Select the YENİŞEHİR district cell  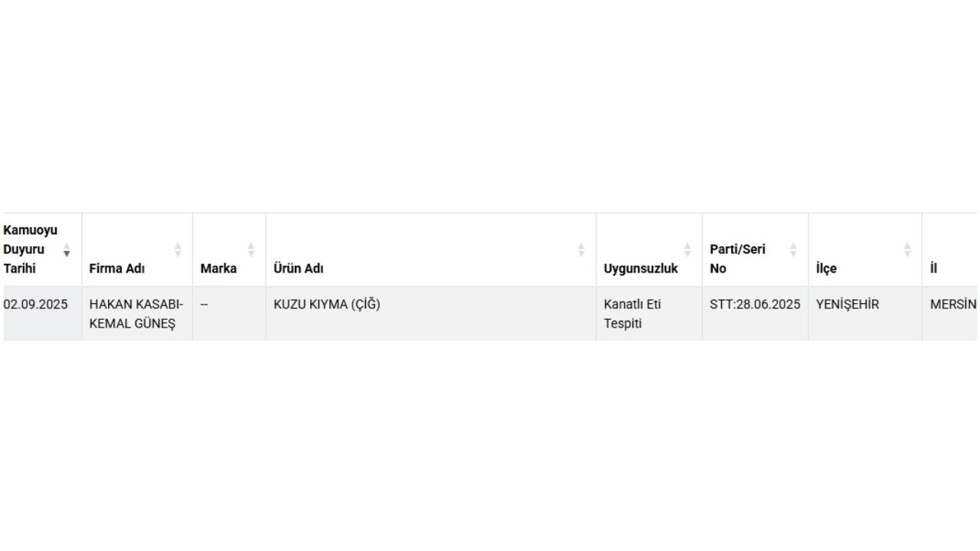(x=865, y=314)
